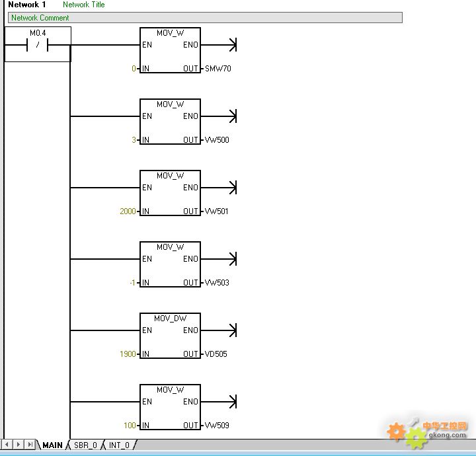Click the VW500 output operand
The width and height of the screenshot is (476, 456).
[x=217, y=140]
